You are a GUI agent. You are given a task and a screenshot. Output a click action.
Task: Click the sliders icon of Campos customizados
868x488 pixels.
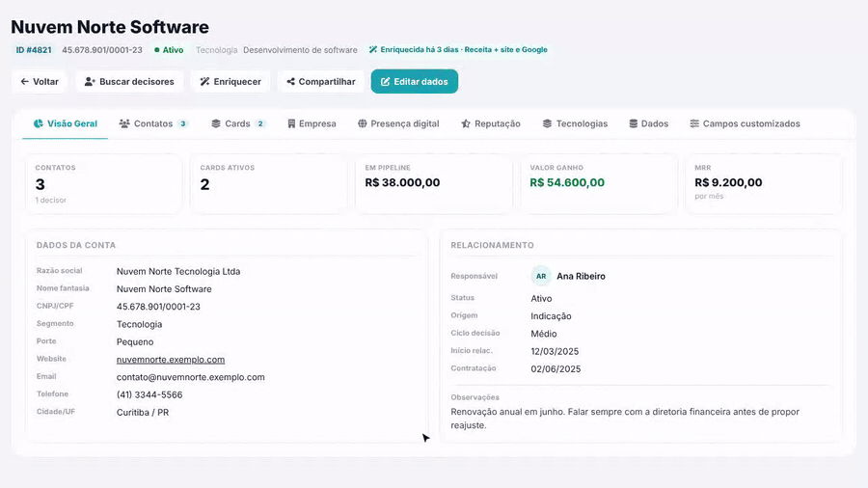pyautogui.click(x=694, y=123)
